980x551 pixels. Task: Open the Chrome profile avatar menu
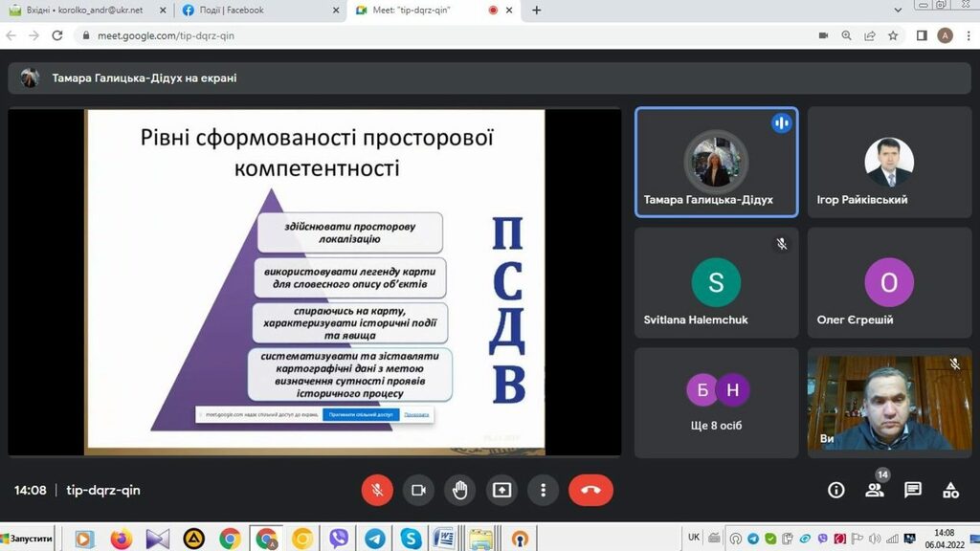pos(945,35)
